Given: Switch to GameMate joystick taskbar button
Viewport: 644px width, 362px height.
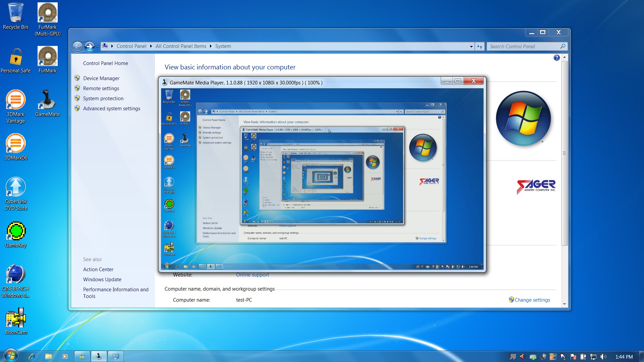Looking at the screenshot, I should click(x=99, y=356).
